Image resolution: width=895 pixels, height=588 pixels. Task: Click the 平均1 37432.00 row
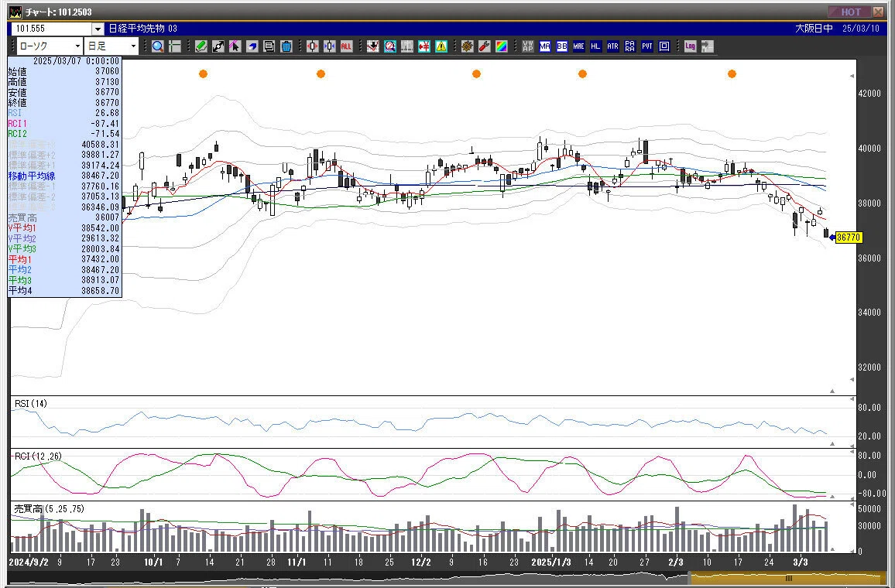(x=64, y=259)
